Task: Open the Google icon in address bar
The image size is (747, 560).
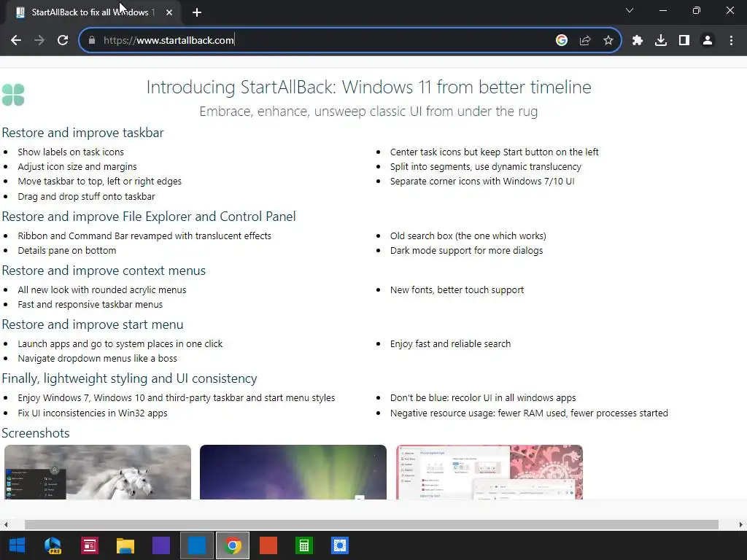Action: pos(562,41)
